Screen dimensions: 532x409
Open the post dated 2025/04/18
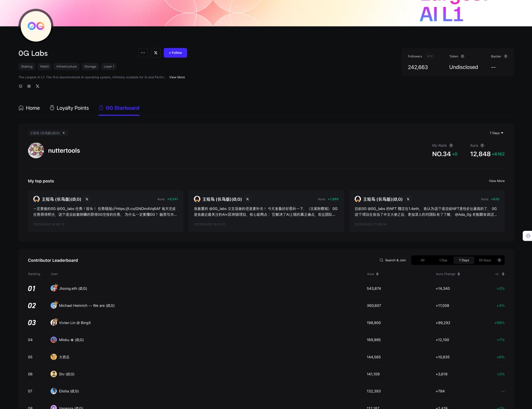106,211
